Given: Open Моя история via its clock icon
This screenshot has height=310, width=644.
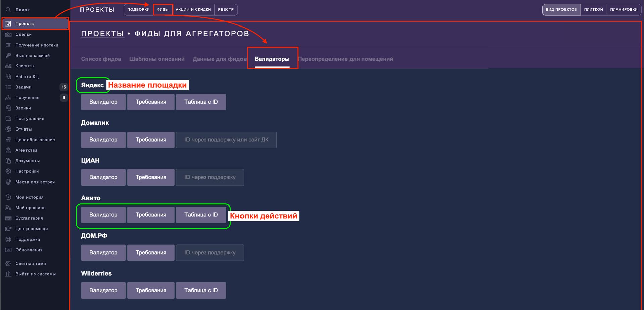Looking at the screenshot, I should pos(8,197).
